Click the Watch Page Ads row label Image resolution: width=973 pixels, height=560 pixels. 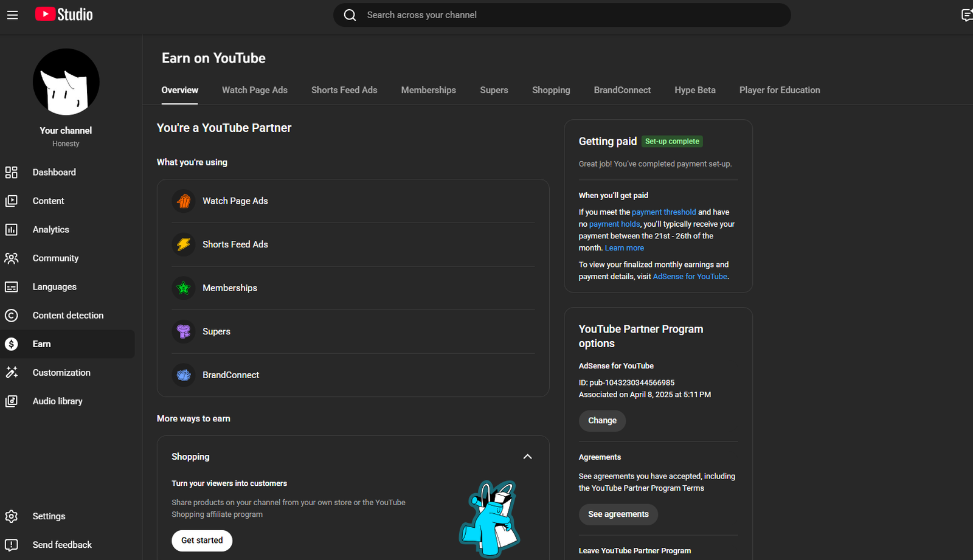[235, 201]
